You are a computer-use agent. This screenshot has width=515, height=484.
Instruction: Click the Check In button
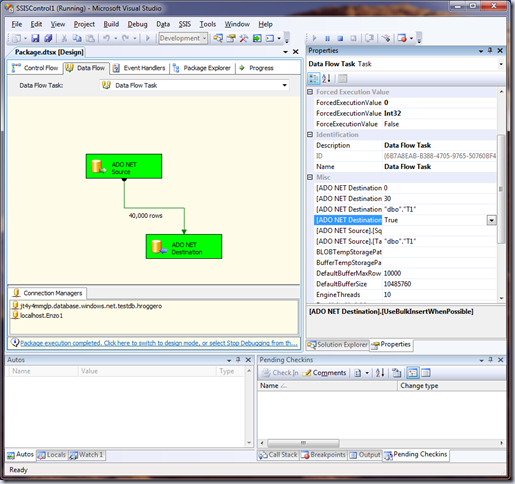(280, 373)
